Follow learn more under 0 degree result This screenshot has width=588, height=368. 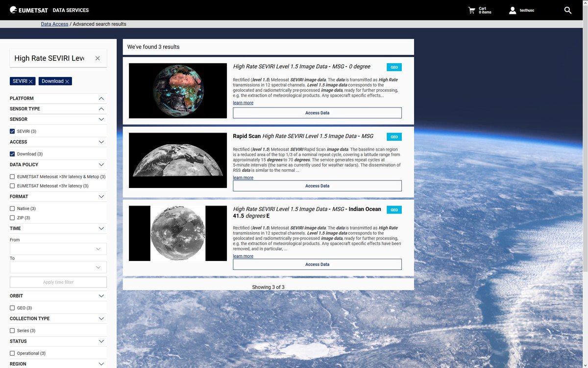point(243,103)
